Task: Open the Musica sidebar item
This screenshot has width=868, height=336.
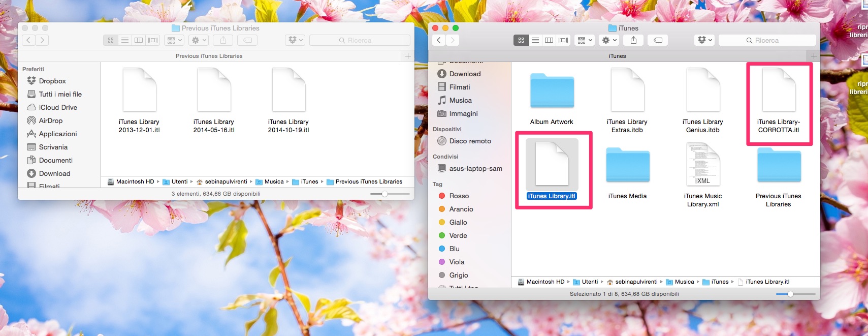Action: click(461, 100)
